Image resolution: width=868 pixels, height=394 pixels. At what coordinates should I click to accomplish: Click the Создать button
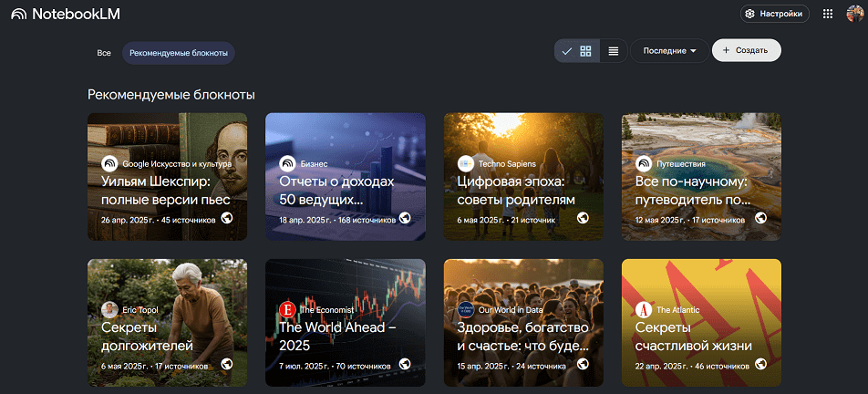coord(746,50)
